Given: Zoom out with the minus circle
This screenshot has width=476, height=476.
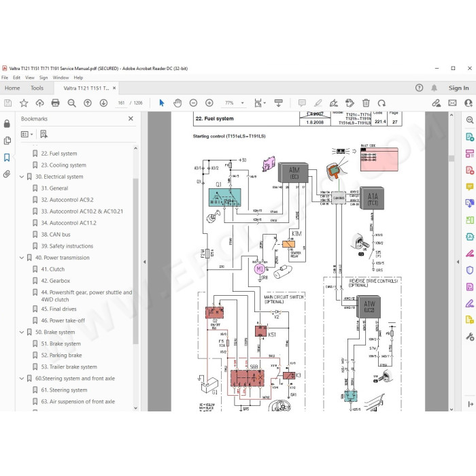Looking at the screenshot, I should (193, 103).
